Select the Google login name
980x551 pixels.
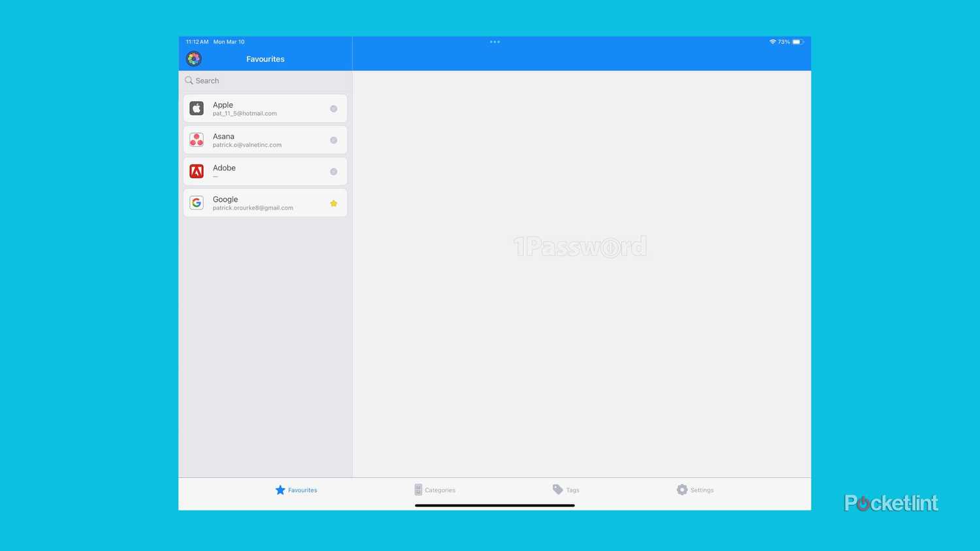(x=225, y=199)
